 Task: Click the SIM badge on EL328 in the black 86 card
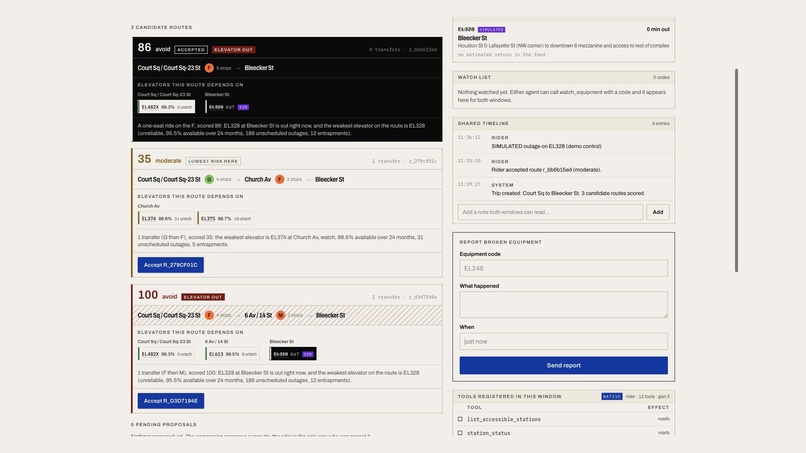click(243, 107)
